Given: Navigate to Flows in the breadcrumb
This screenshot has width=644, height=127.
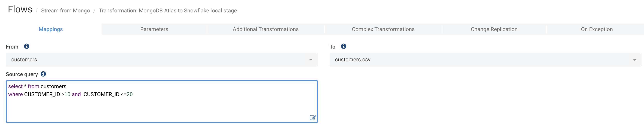Looking at the screenshot, I should point(20,10).
